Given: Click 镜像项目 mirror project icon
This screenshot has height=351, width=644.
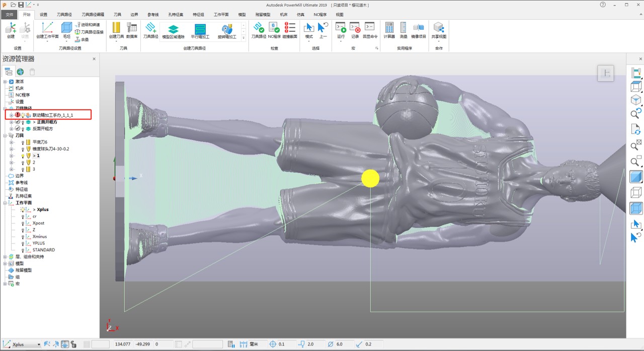Looking at the screenshot, I should pyautogui.click(x=419, y=28).
